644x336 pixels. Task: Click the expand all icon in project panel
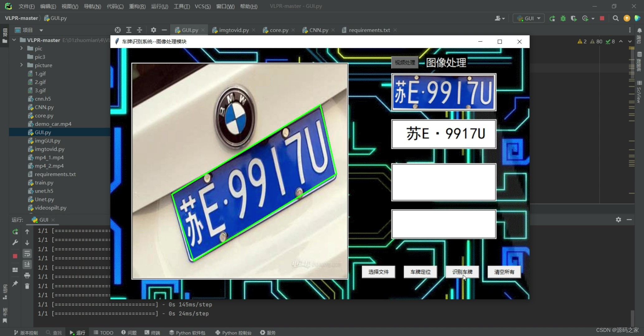pyautogui.click(x=129, y=30)
